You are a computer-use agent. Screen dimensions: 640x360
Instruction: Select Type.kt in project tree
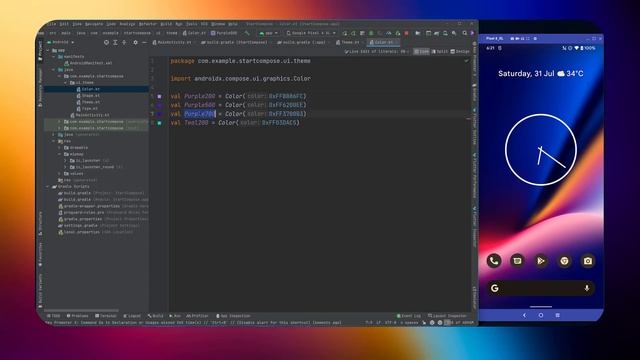(87, 109)
